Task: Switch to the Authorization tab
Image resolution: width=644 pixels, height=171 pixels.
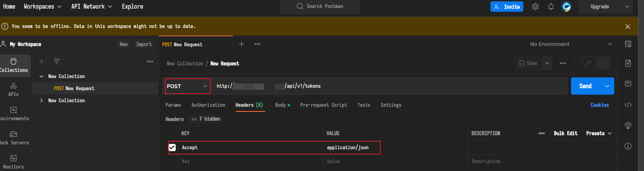Action: coord(208,105)
